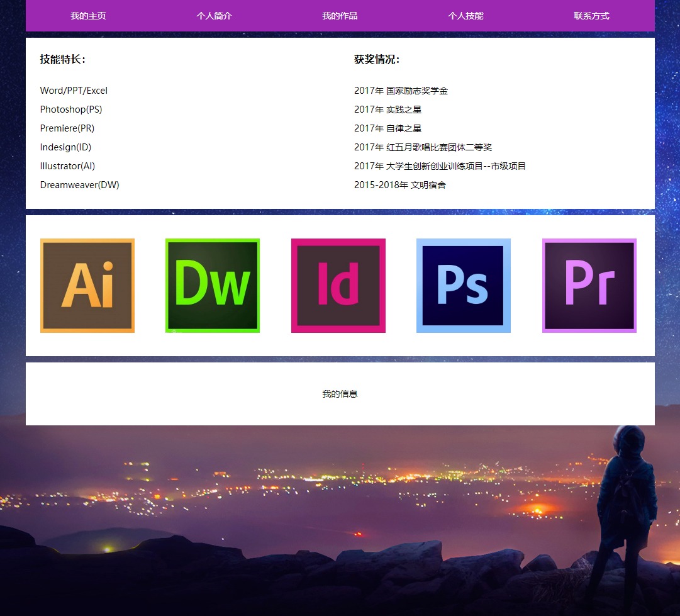
Task: Click the purple Premiere (Pr) icon
Action: coord(589,286)
